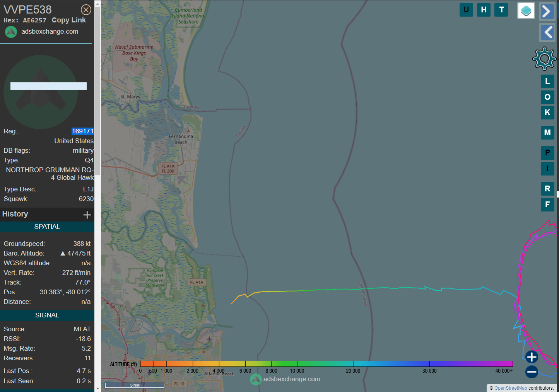Open adsbexchange.com link in sidebar
The width and height of the screenshot is (559, 392).
coord(50,32)
